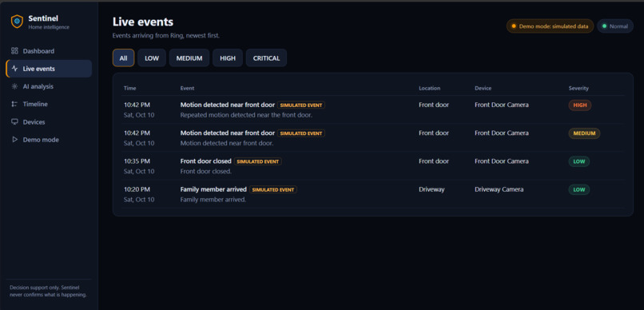Click SIMULATED EVENT tag on Family member arrived

(273, 189)
